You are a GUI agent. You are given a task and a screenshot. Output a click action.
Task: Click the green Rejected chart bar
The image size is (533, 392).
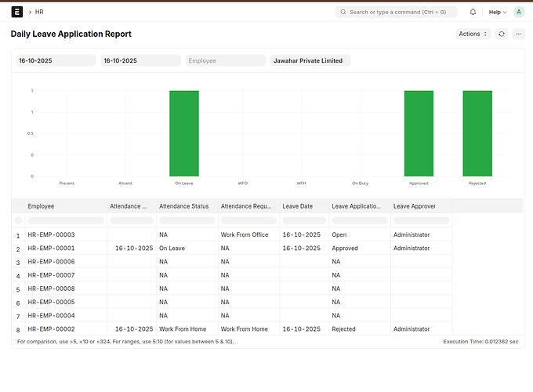(x=477, y=133)
